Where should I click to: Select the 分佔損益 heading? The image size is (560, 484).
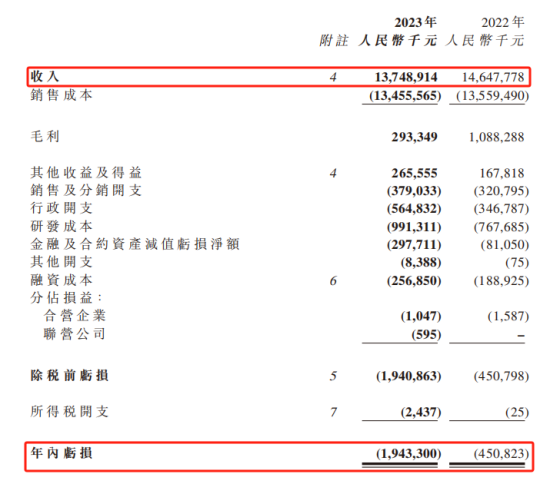(x=66, y=298)
